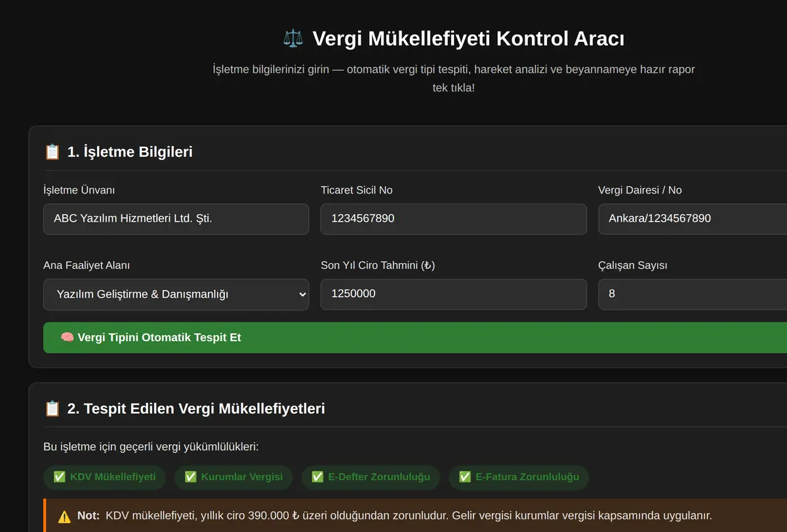Click the clipboard icon beside İşletme Bilgileri
The width and height of the screenshot is (787, 532).
pyautogui.click(x=52, y=152)
